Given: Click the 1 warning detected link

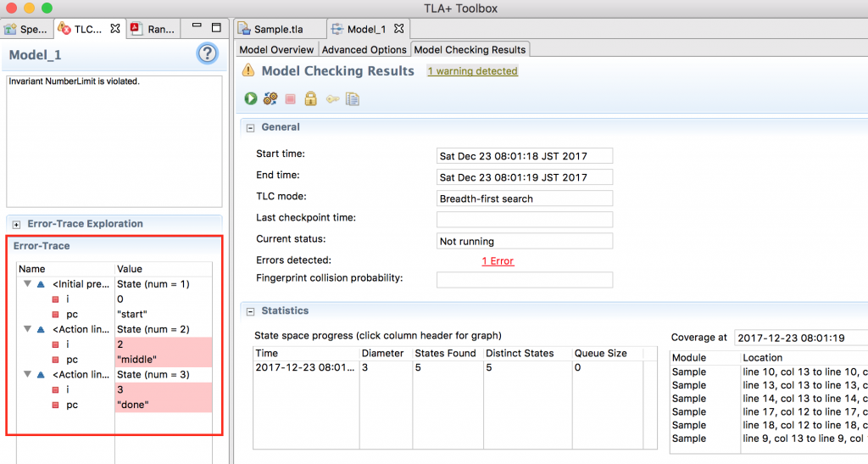Looking at the screenshot, I should pos(473,71).
